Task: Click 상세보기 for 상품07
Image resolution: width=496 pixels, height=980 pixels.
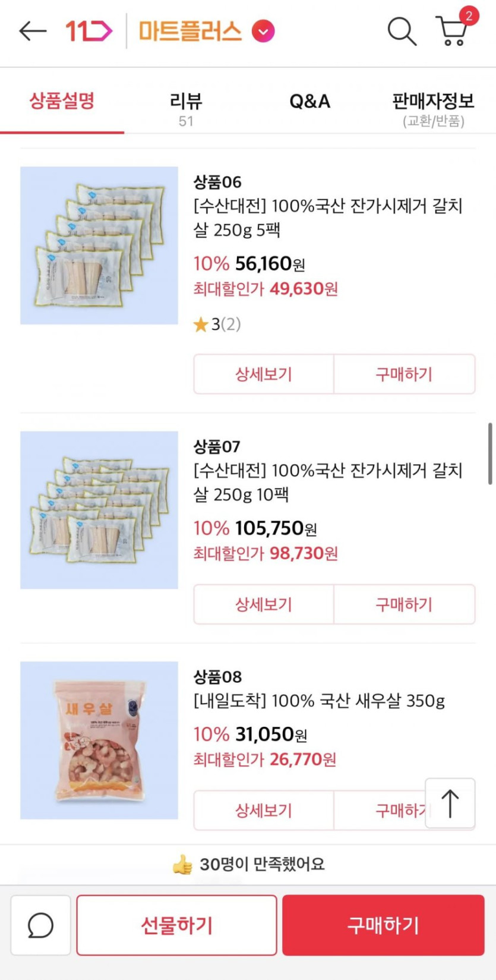Action: [264, 604]
